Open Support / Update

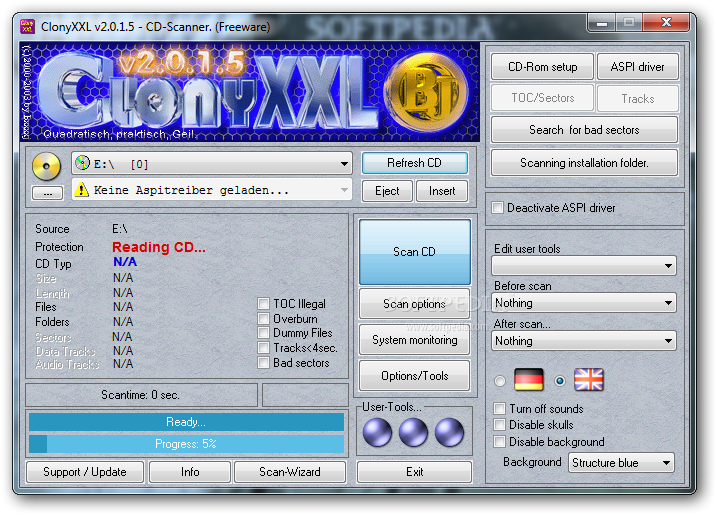point(85,472)
